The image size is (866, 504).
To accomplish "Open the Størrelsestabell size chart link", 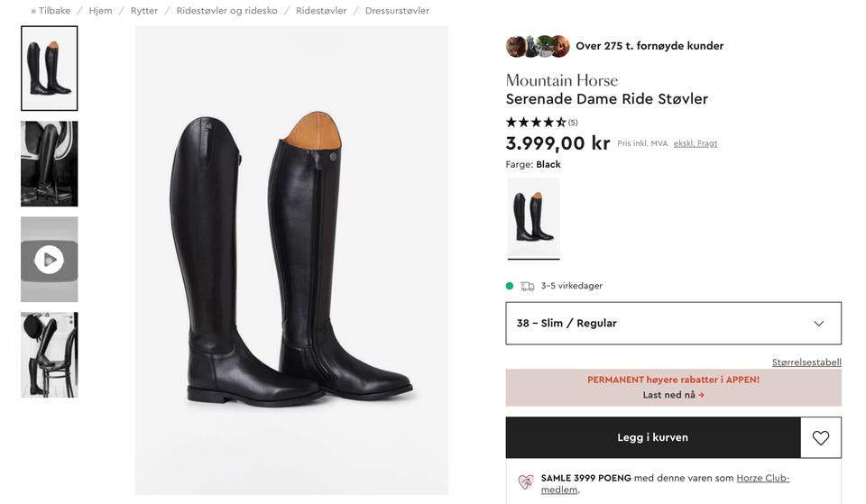I will pyautogui.click(x=806, y=362).
